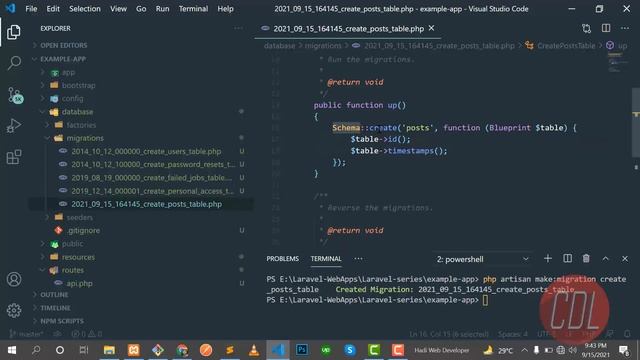The height and width of the screenshot is (360, 640).
Task: Open Windows Start menu
Action: point(12,350)
